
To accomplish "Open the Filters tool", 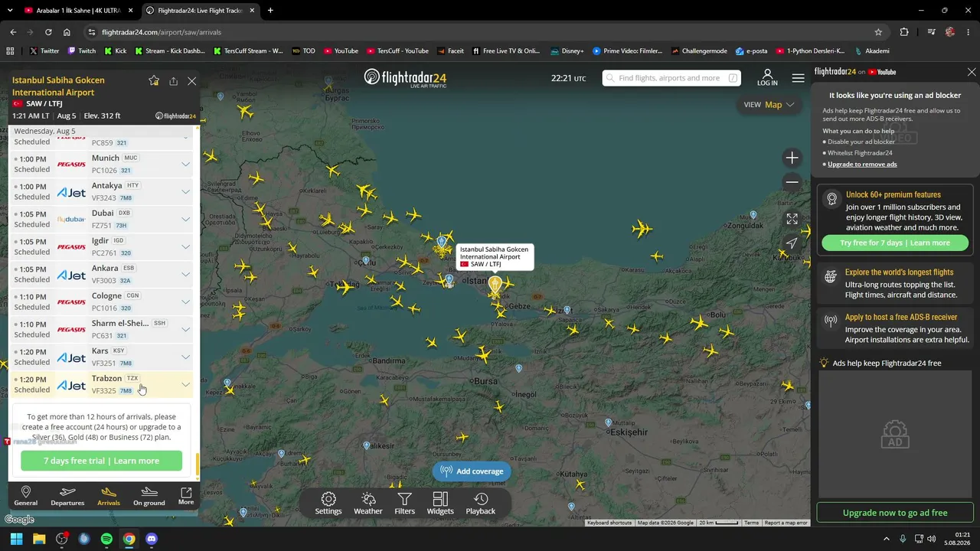I will pyautogui.click(x=404, y=504).
